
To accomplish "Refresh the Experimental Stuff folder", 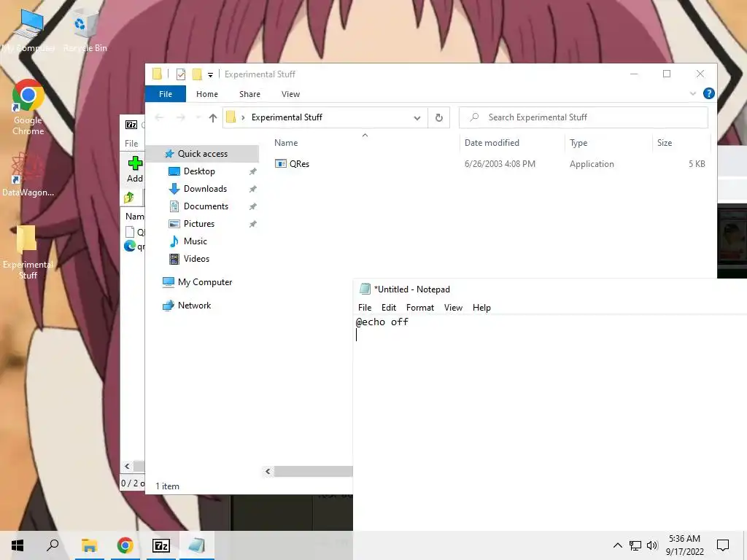I will (438, 117).
